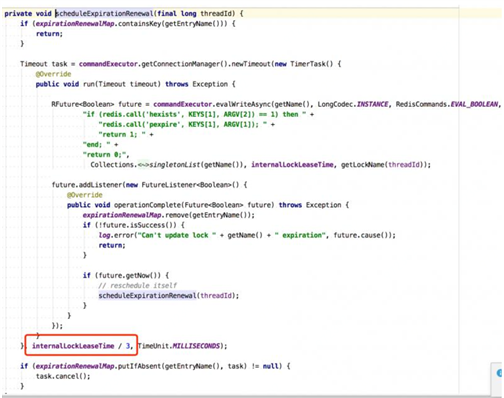The width and height of the screenshot is (504, 398).
Task: Click the 'pexpire' Lua script string line
Action: 186,124
